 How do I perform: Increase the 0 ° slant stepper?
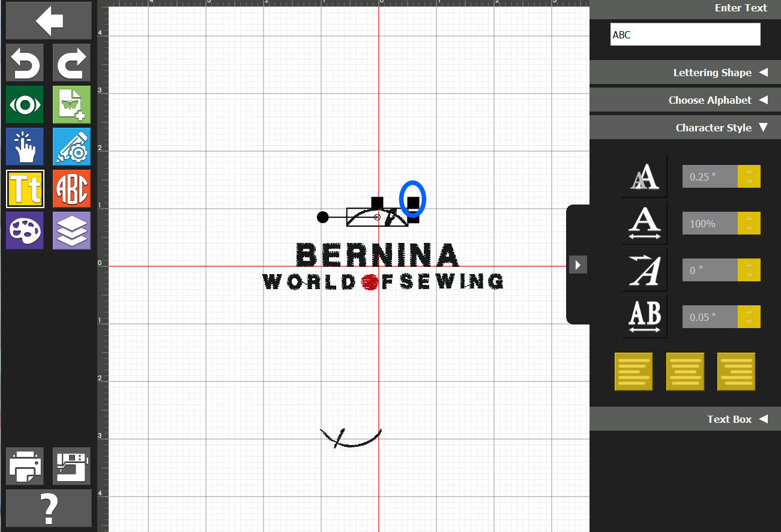tap(749, 265)
